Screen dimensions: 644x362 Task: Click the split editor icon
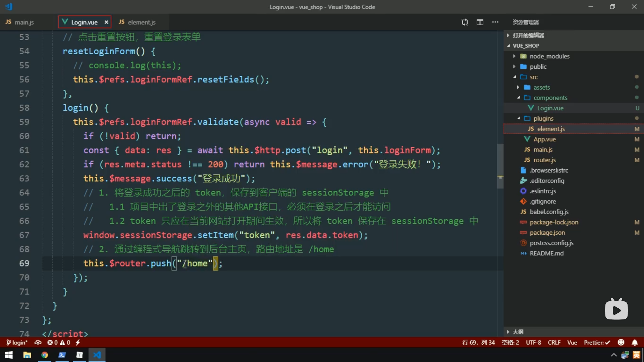click(x=480, y=22)
